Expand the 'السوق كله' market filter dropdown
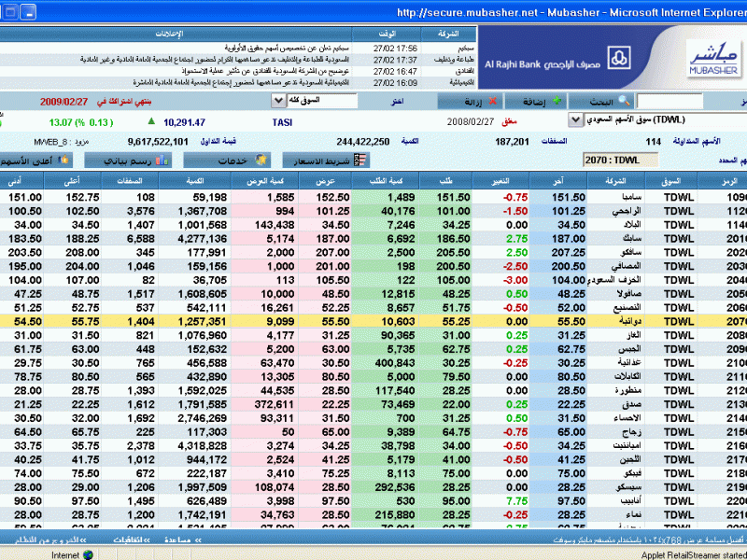 (278, 101)
